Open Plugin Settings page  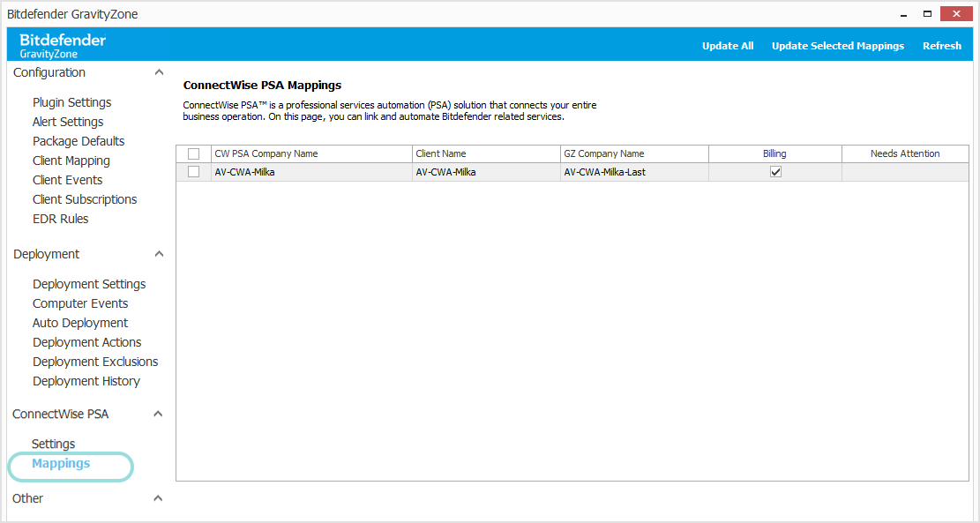tap(71, 102)
